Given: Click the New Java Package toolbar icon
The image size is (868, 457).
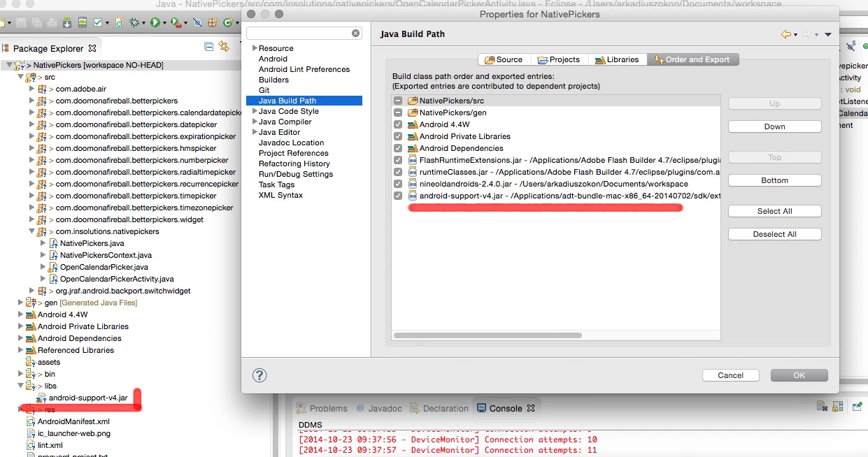Looking at the screenshot, I should coord(212,23).
